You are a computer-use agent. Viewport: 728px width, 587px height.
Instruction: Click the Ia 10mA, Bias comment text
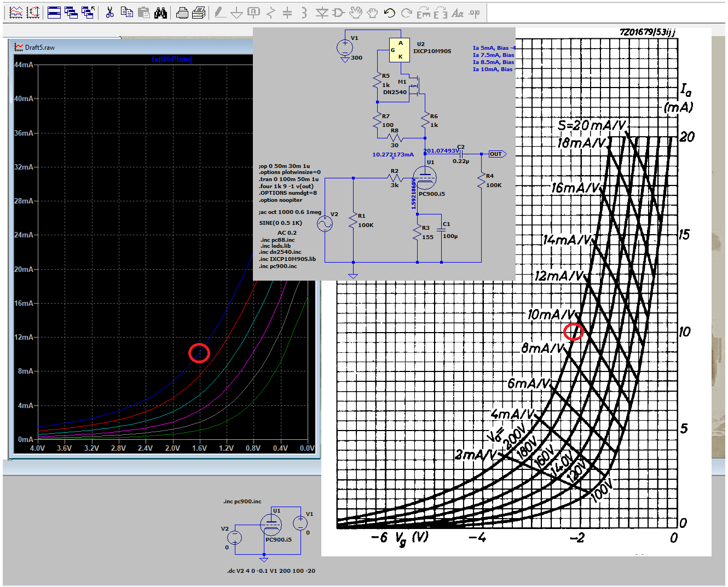[x=493, y=69]
